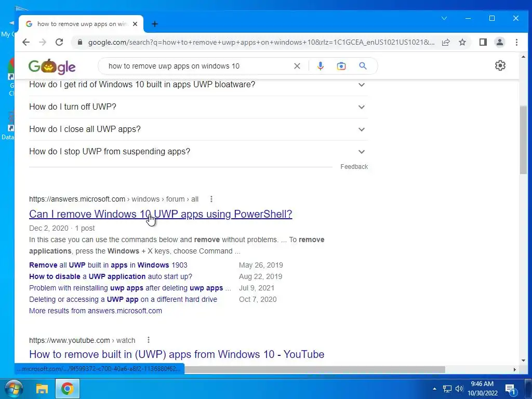Image resolution: width=532 pixels, height=399 pixels.
Task: Open 'More results from answers.microsoft.com'
Action: 96,311
